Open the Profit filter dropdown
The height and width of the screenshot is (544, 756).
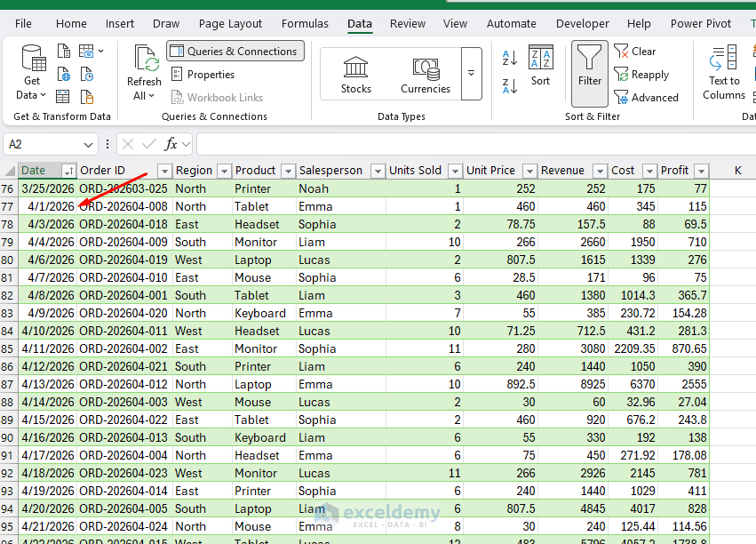702,171
